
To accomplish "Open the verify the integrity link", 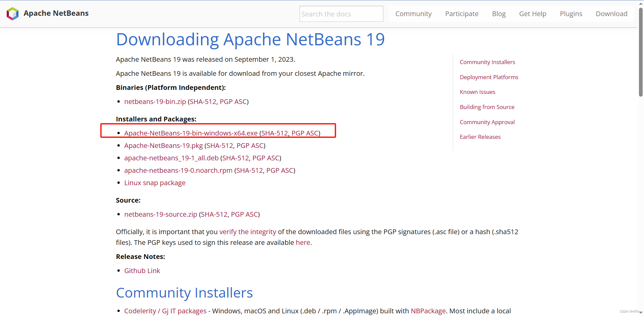I will (248, 232).
